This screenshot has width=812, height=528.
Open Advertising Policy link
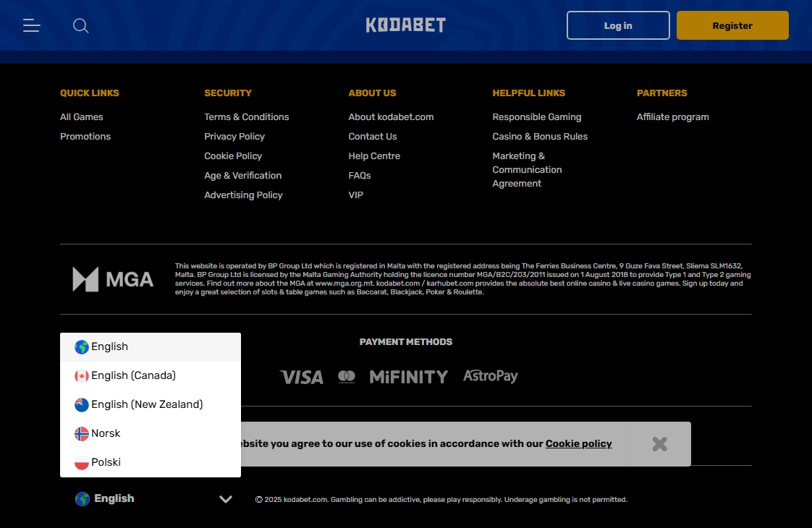click(243, 195)
